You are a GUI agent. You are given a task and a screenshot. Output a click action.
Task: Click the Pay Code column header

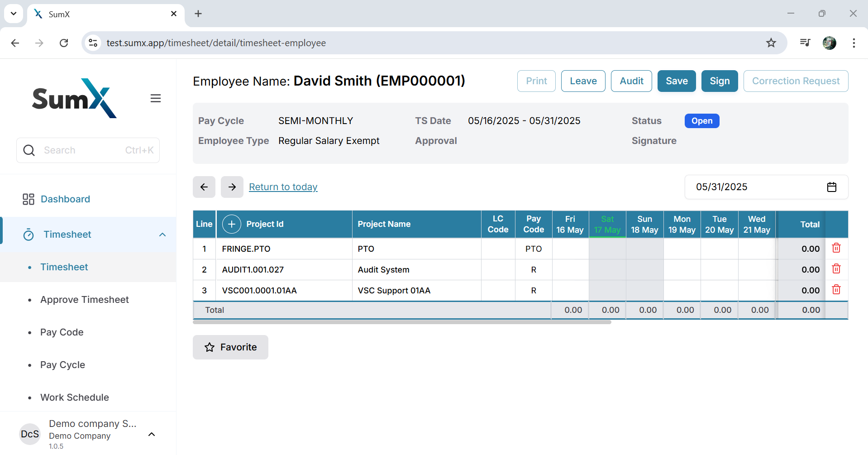click(x=534, y=224)
